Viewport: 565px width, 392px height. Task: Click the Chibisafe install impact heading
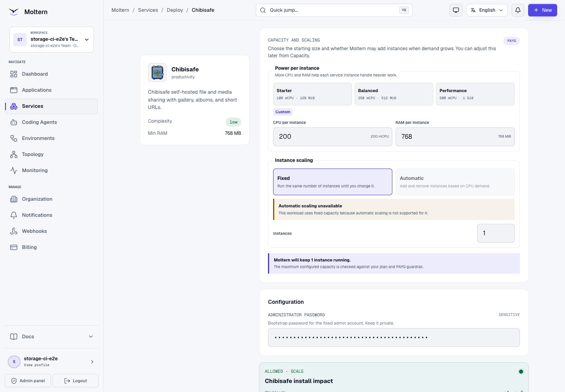click(x=299, y=381)
